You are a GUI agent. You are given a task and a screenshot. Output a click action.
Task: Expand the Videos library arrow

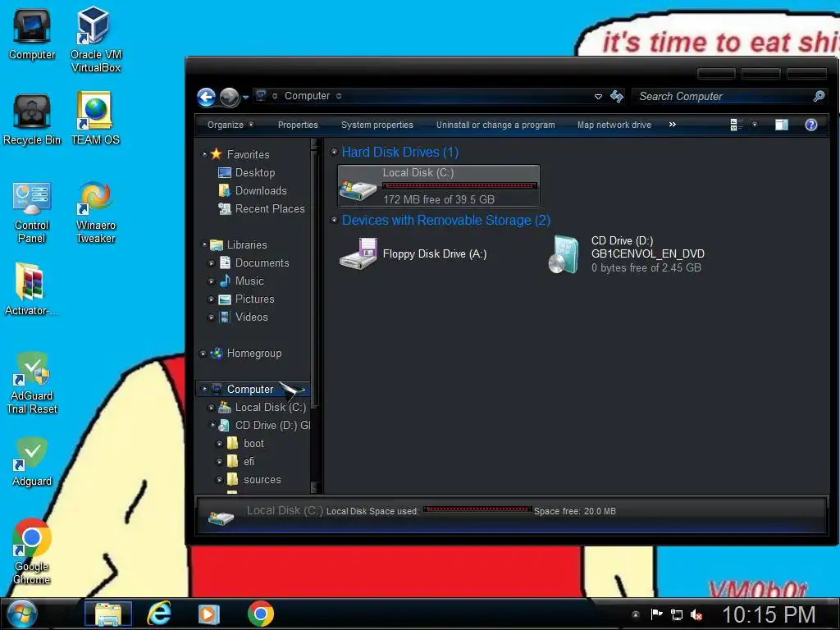pyautogui.click(x=212, y=317)
